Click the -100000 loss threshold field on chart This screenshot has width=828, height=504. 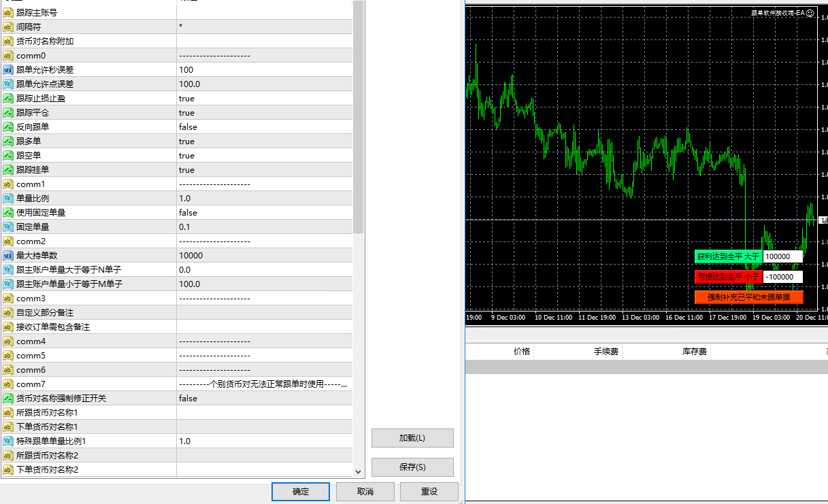(x=782, y=277)
